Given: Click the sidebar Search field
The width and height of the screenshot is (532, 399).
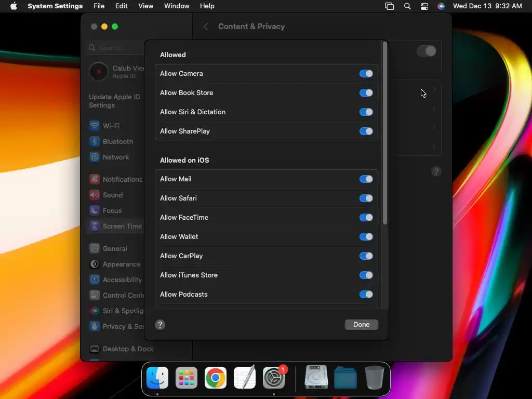Looking at the screenshot, I should tap(116, 48).
